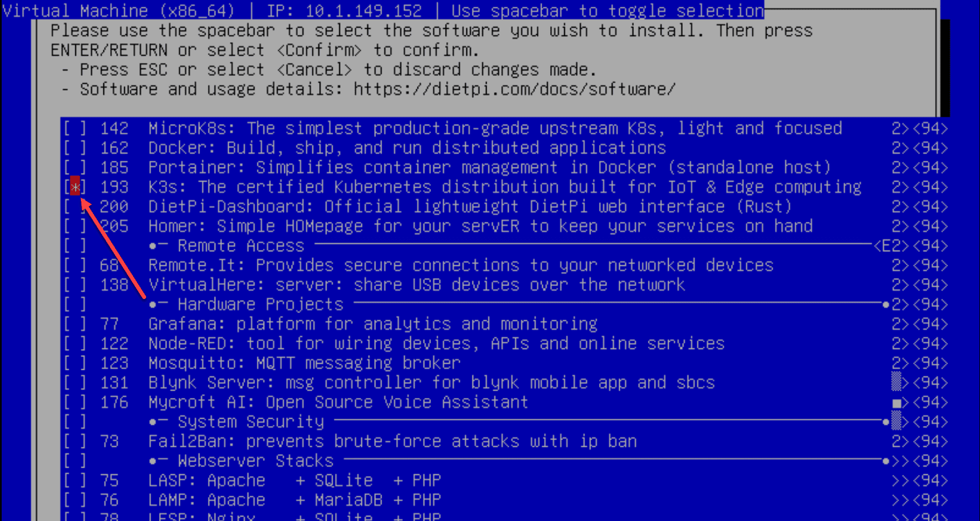
Task: Uncheck the selected K3s checkbox
Action: pos(75,187)
